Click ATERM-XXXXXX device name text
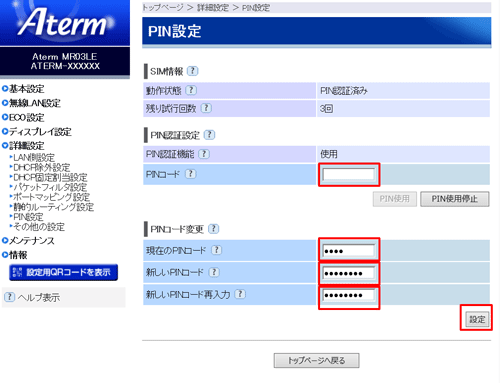 tap(65, 66)
